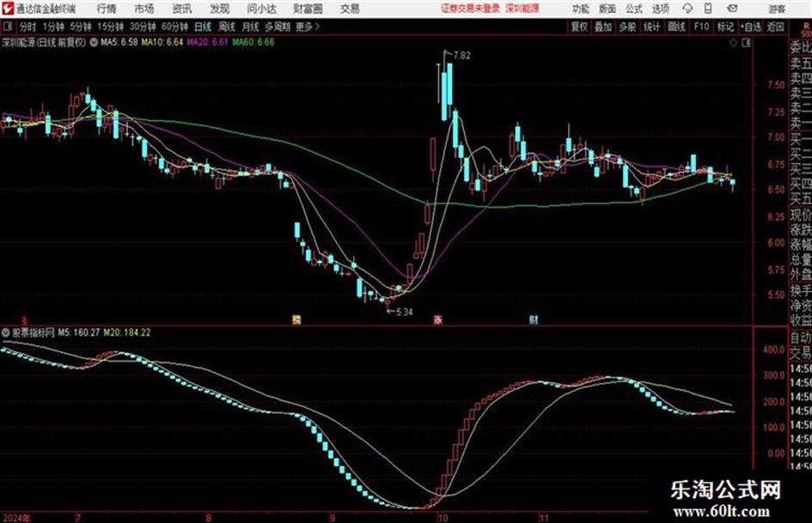Select the 日线 daily period tab
The height and width of the screenshot is (523, 812).
[203, 27]
